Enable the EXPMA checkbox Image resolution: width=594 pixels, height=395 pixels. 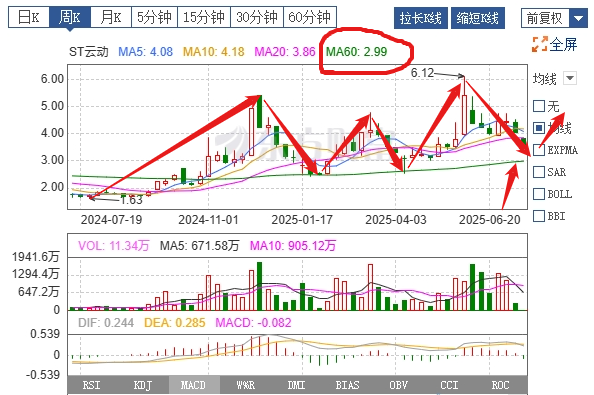click(539, 150)
